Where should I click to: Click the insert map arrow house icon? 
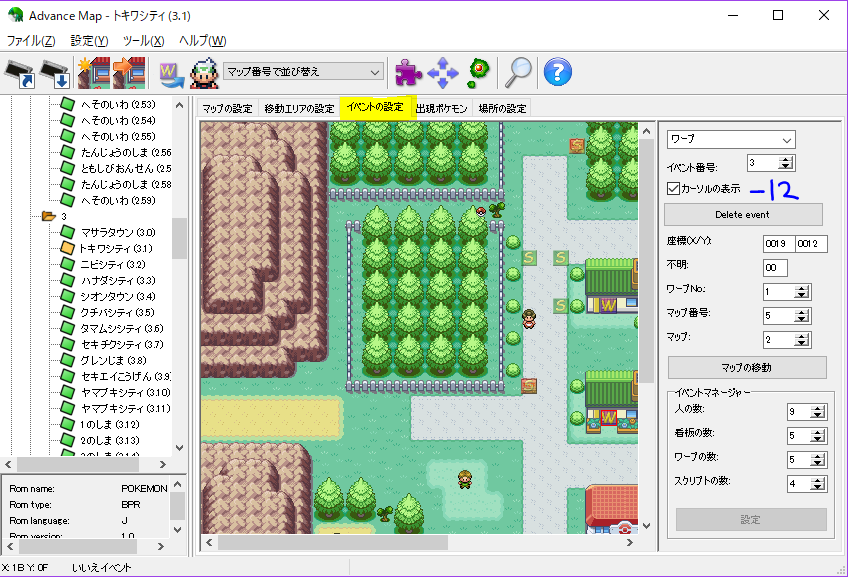[x=129, y=72]
